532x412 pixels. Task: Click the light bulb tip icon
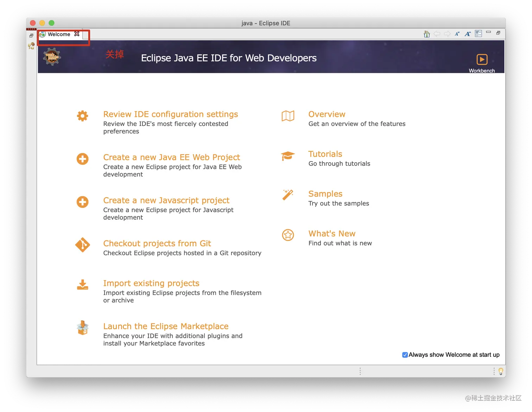tap(501, 371)
